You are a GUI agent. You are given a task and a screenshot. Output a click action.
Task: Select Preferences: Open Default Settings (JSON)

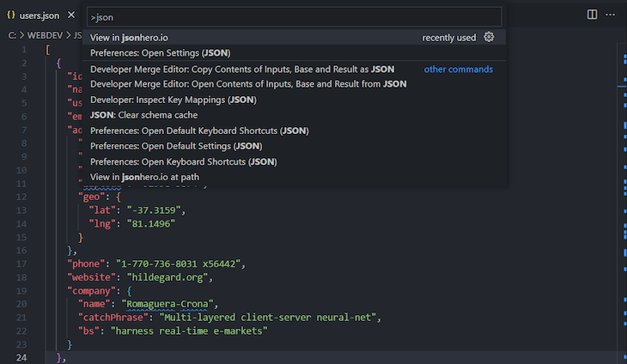tap(176, 146)
